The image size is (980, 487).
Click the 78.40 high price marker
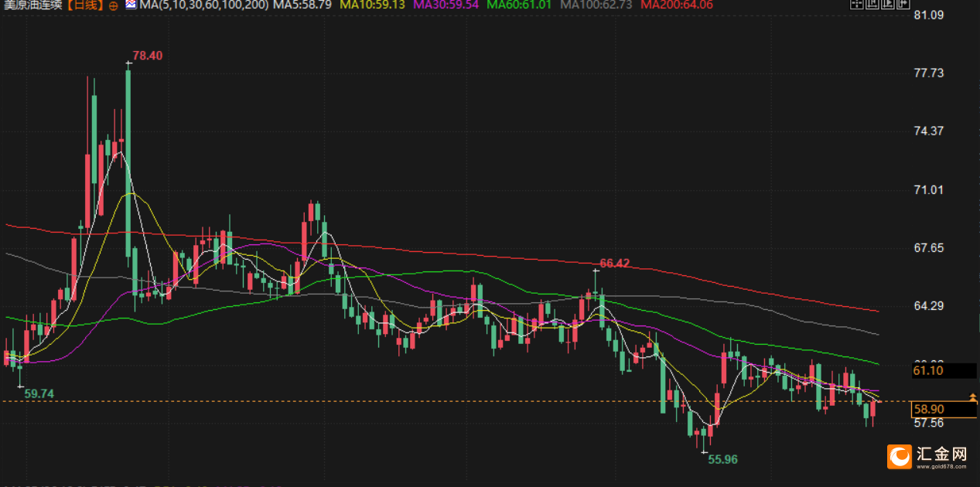(148, 56)
